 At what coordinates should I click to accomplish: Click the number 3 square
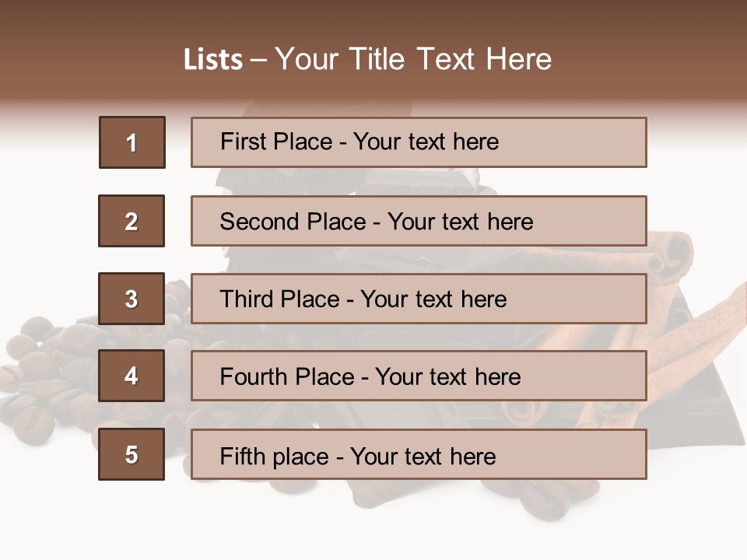[x=132, y=299]
